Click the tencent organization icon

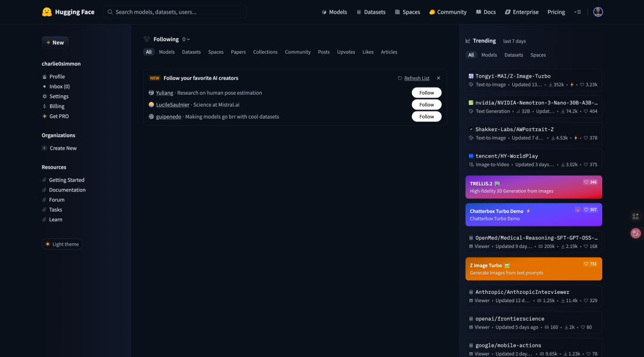pyautogui.click(x=471, y=156)
